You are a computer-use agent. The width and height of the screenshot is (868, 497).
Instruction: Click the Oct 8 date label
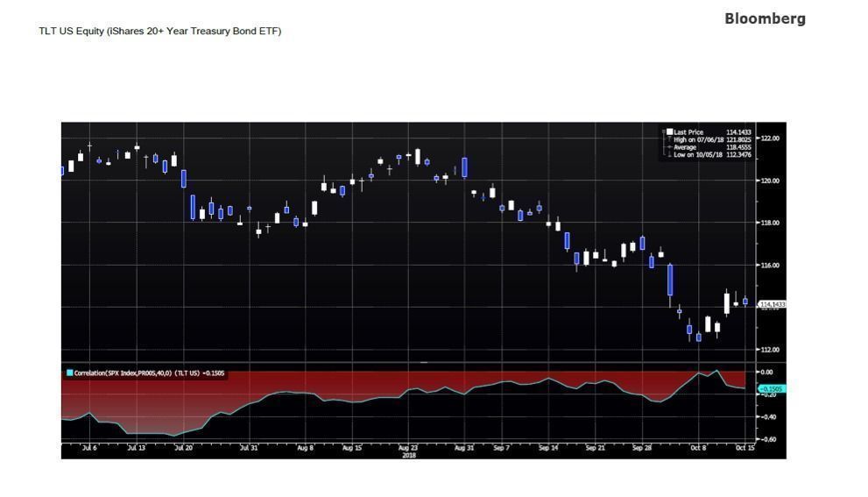coord(698,448)
